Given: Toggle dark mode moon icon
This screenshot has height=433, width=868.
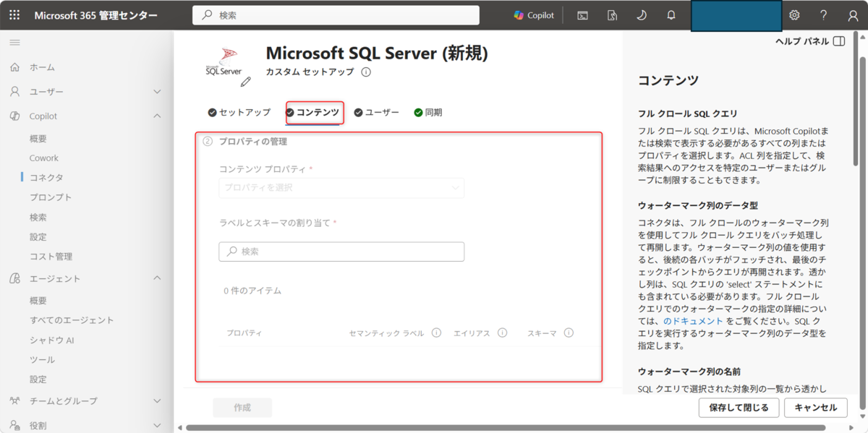Looking at the screenshot, I should coord(641,15).
